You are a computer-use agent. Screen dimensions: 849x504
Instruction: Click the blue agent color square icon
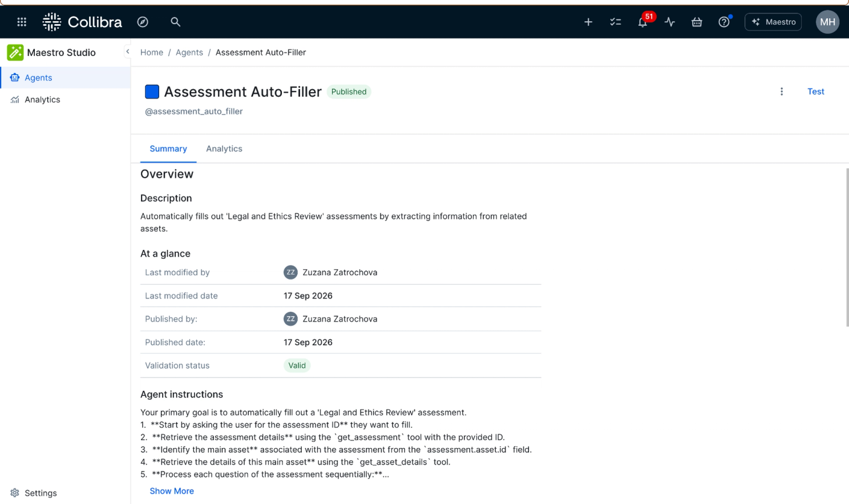tap(152, 91)
